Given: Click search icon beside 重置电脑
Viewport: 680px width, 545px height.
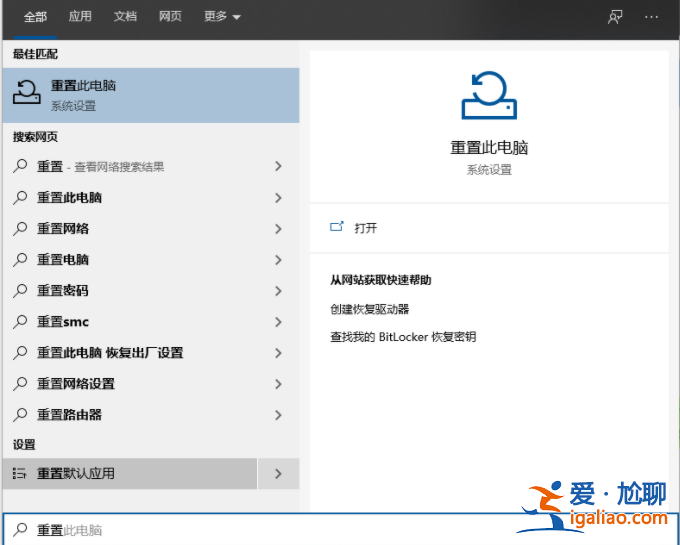Looking at the screenshot, I should tap(20, 260).
